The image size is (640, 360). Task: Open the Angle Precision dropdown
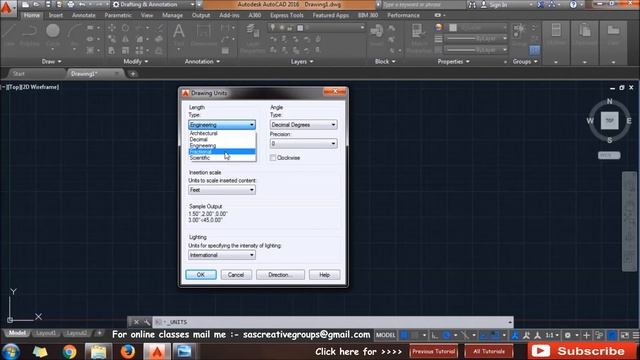(x=303, y=144)
